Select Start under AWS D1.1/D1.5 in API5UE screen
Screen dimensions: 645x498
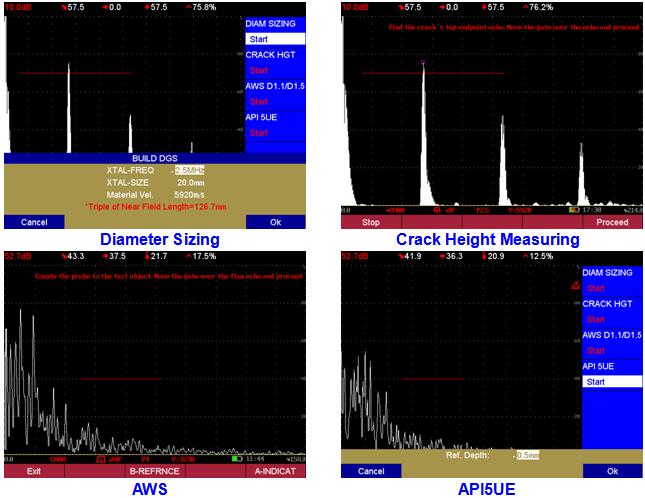click(596, 351)
